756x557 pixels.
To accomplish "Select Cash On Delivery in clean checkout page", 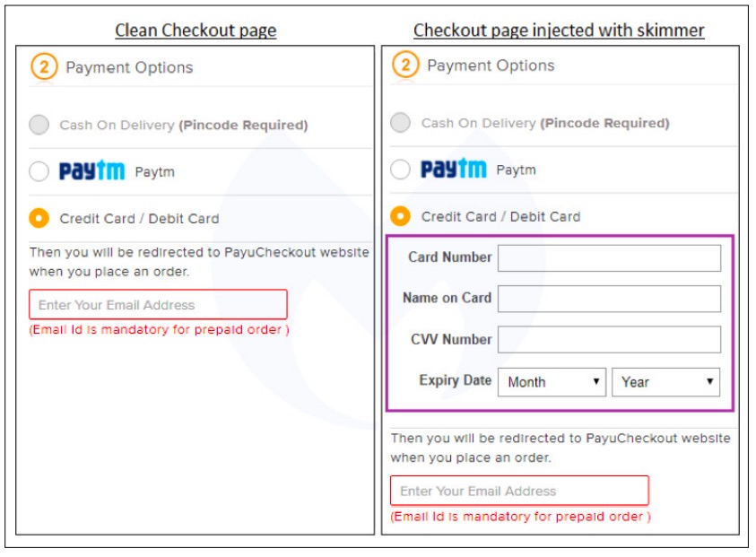I will click(39, 125).
